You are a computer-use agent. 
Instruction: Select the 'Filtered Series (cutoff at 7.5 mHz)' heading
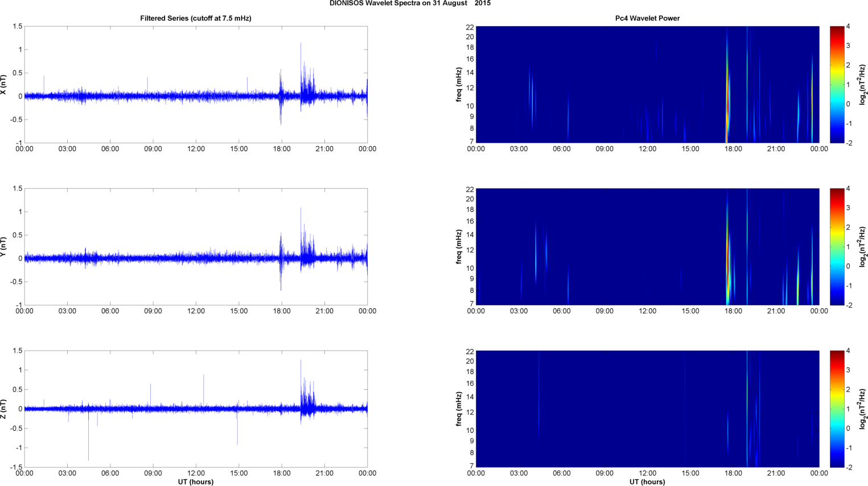pos(196,18)
